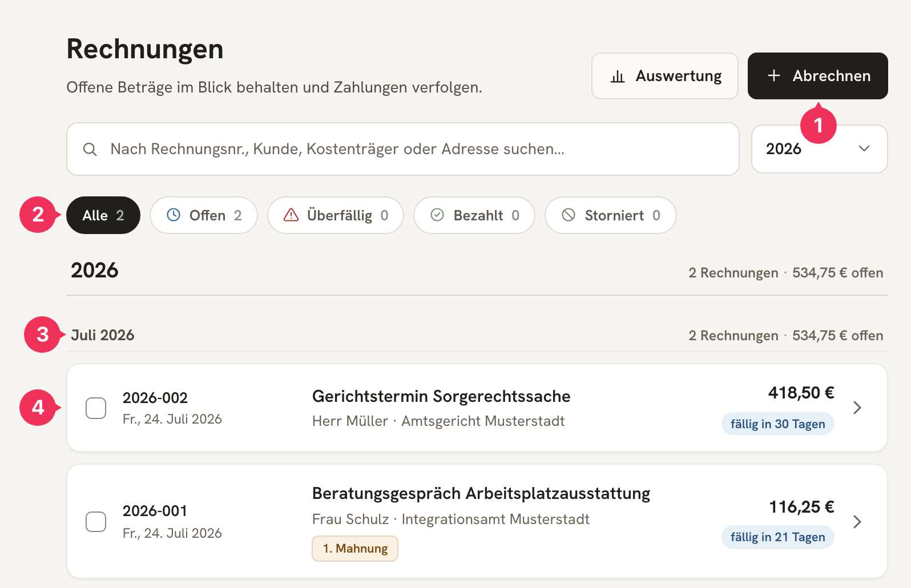911x588 pixels.
Task: Filter by Storniert invoices
Action: click(x=611, y=215)
